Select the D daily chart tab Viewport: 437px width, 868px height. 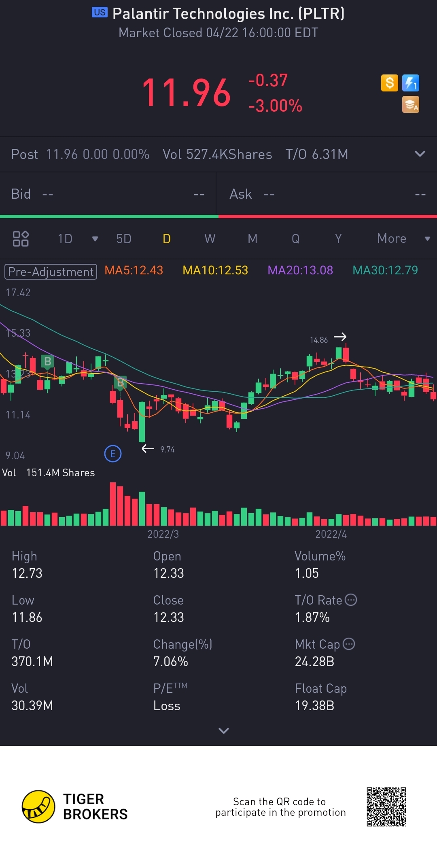click(x=167, y=239)
